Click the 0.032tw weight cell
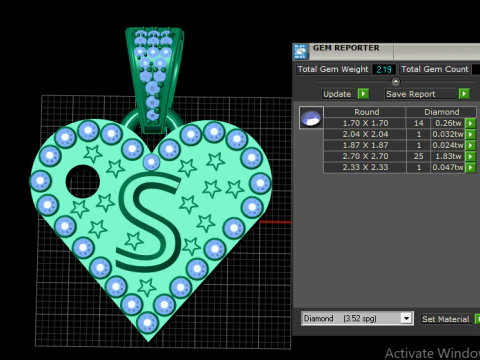 pos(448,134)
